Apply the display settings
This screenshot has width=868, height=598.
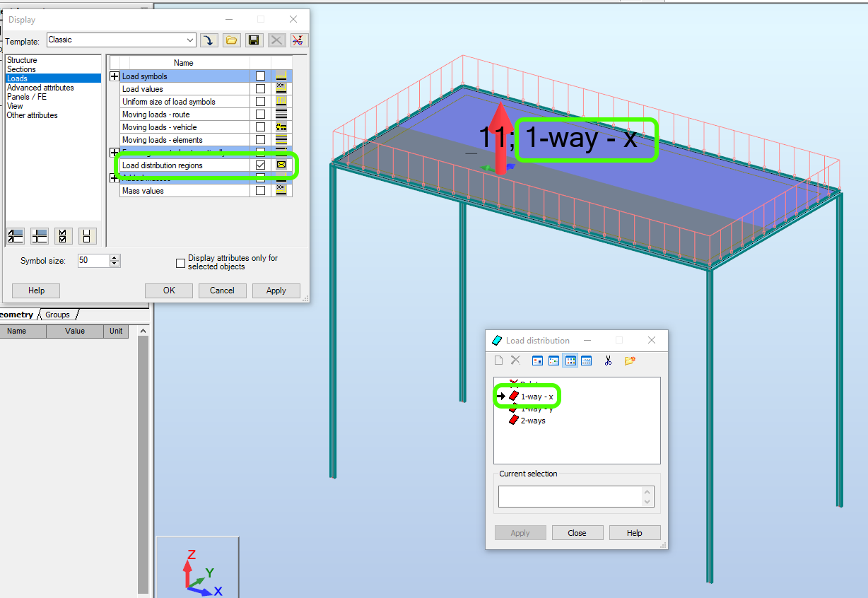pos(276,290)
